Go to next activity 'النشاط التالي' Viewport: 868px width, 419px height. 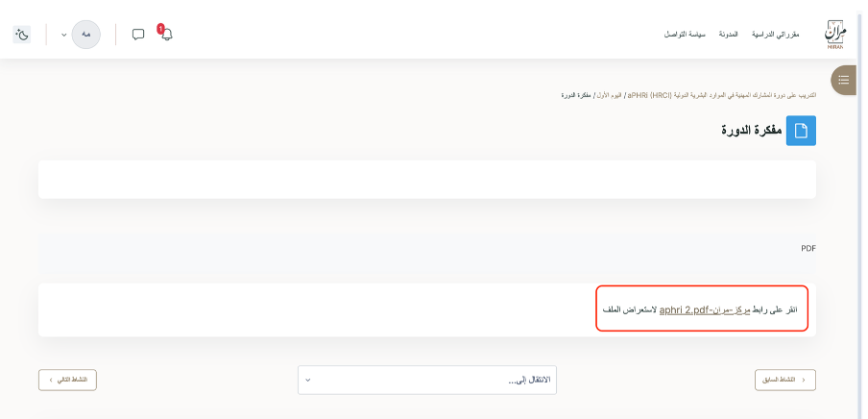[67, 380]
